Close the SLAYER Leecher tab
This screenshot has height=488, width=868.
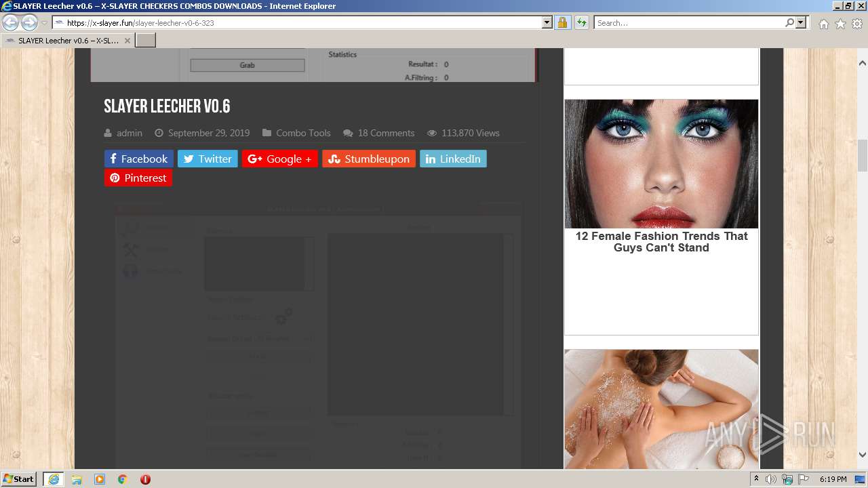pyautogui.click(x=127, y=41)
